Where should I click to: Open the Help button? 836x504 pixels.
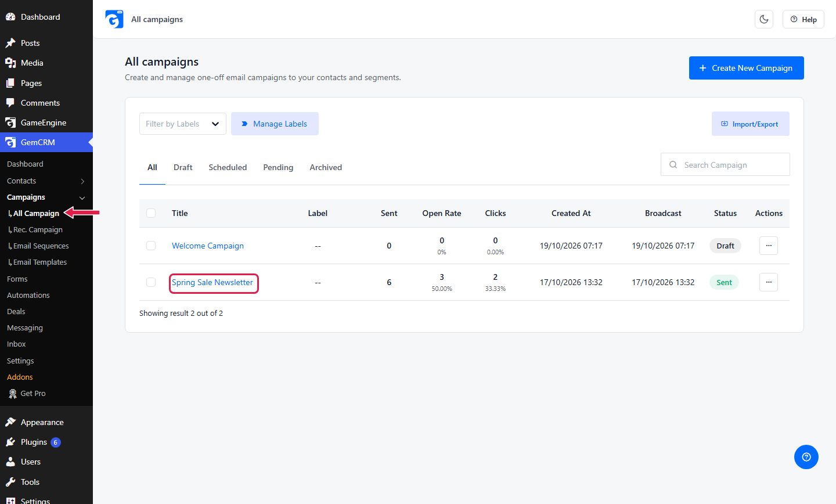coord(803,19)
